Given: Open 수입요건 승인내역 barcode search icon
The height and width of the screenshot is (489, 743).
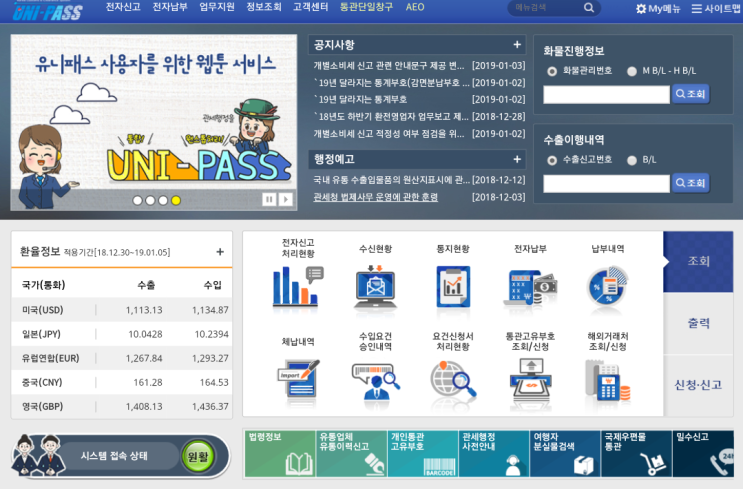Looking at the screenshot, I should click(x=375, y=382).
